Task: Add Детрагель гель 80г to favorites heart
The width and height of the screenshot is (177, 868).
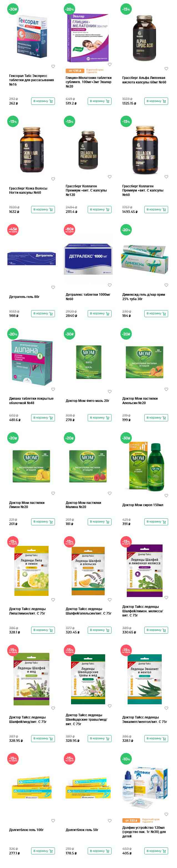Action: 53,287
